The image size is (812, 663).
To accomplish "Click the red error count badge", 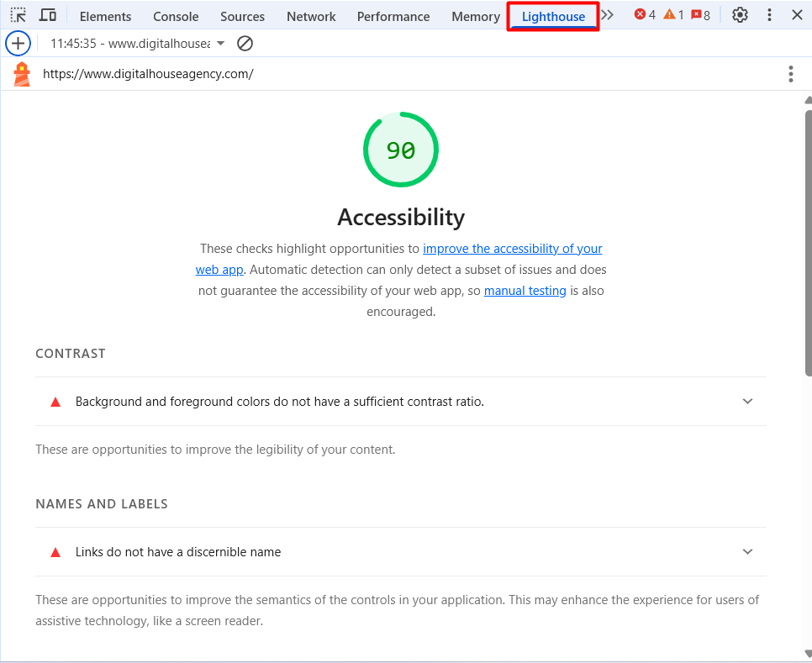I will click(645, 15).
